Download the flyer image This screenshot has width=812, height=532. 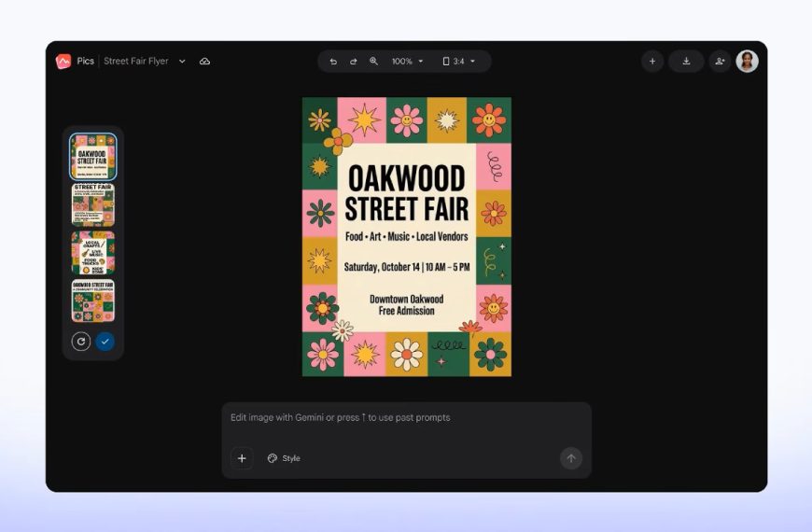click(x=686, y=61)
